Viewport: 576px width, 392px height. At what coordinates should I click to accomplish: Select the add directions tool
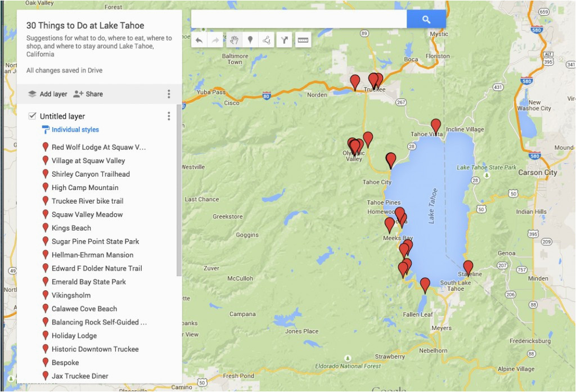coord(284,40)
